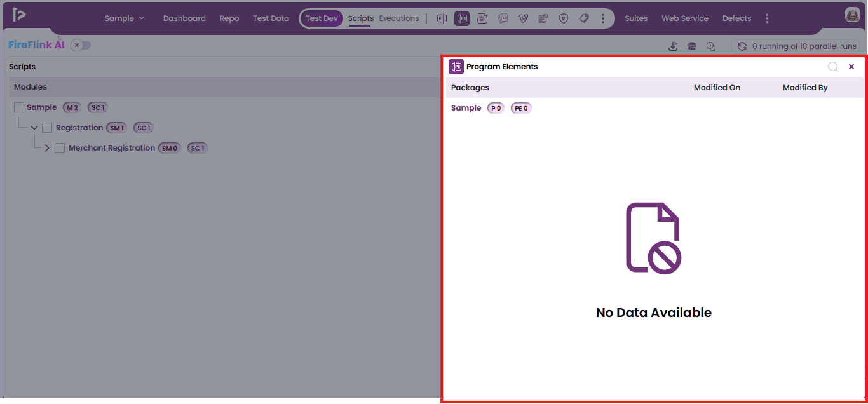Click the help chat bubble icon
The image size is (868, 404).
711,46
